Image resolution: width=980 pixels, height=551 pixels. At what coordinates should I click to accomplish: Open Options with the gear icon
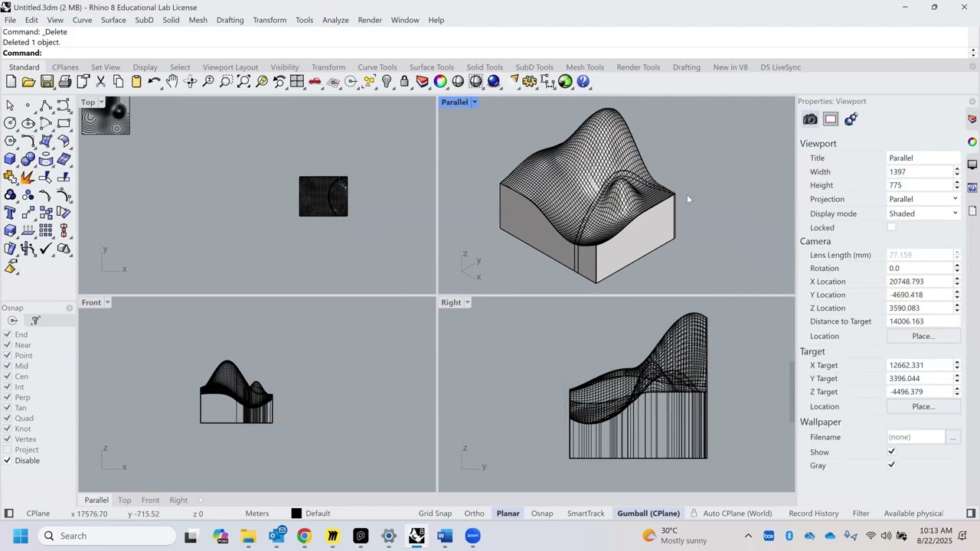click(529, 82)
